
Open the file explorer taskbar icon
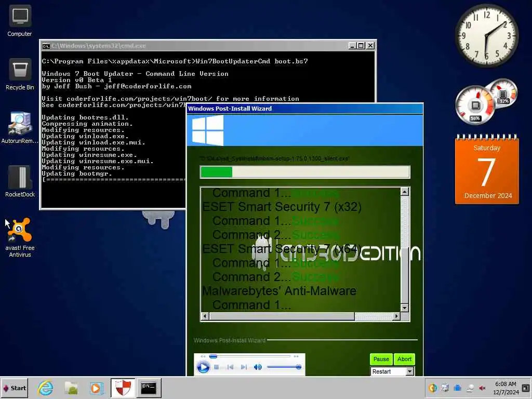71,388
